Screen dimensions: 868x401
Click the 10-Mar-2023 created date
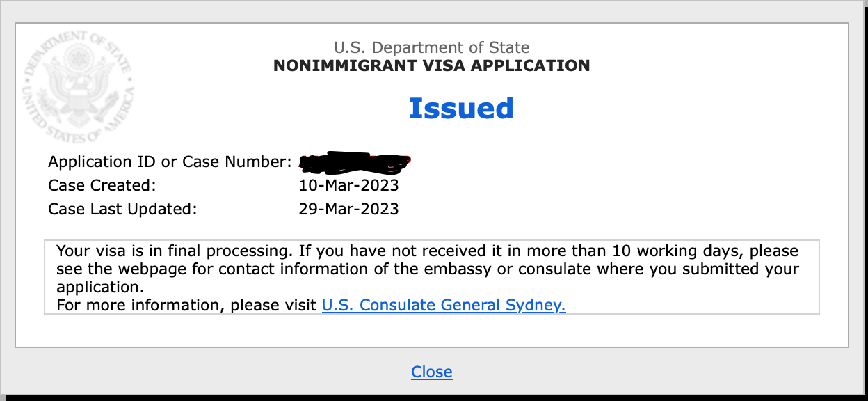(348, 186)
